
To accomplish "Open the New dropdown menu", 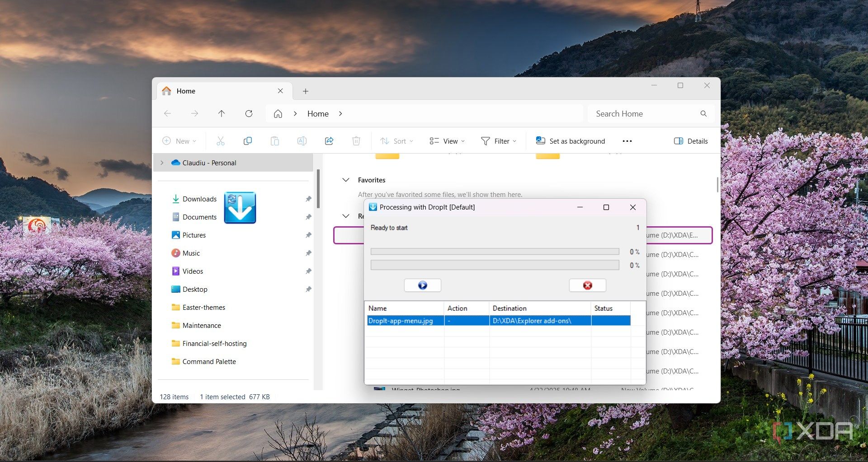I will pyautogui.click(x=179, y=141).
